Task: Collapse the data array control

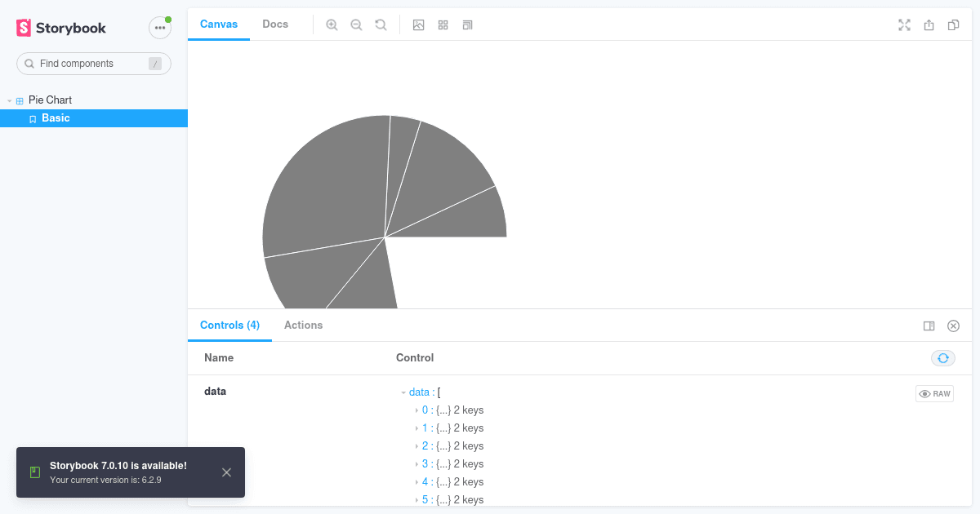Action: pos(403,392)
